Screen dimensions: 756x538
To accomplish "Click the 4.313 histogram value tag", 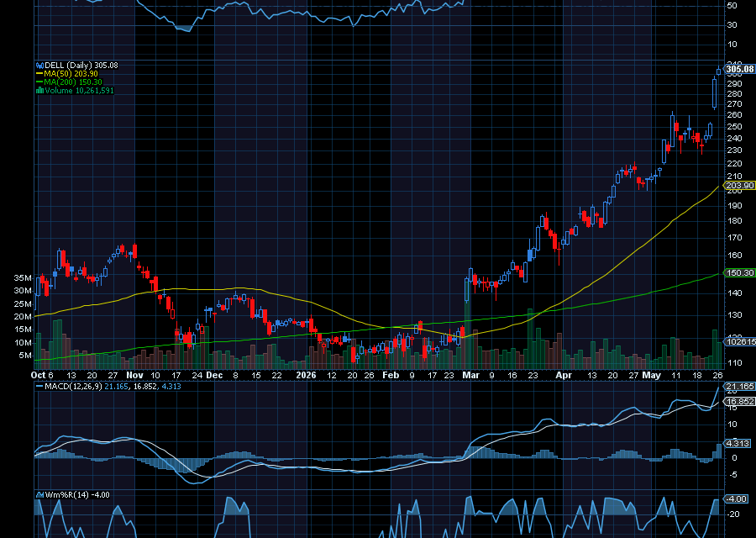I will pyautogui.click(x=738, y=443).
